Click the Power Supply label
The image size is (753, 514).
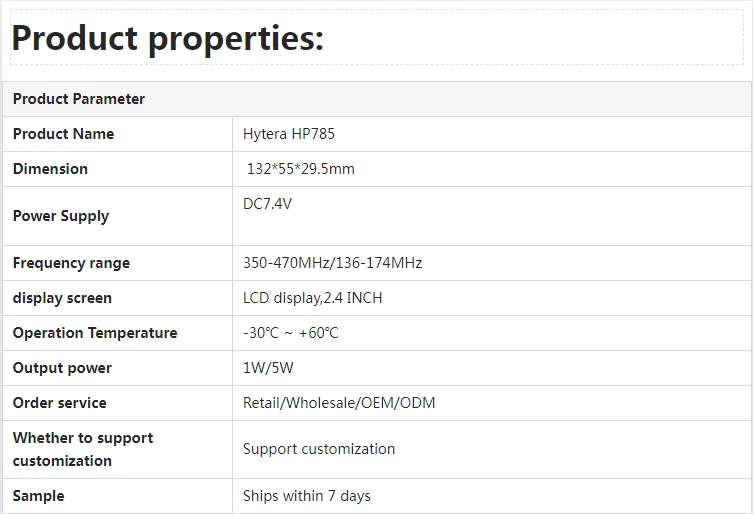[61, 216]
